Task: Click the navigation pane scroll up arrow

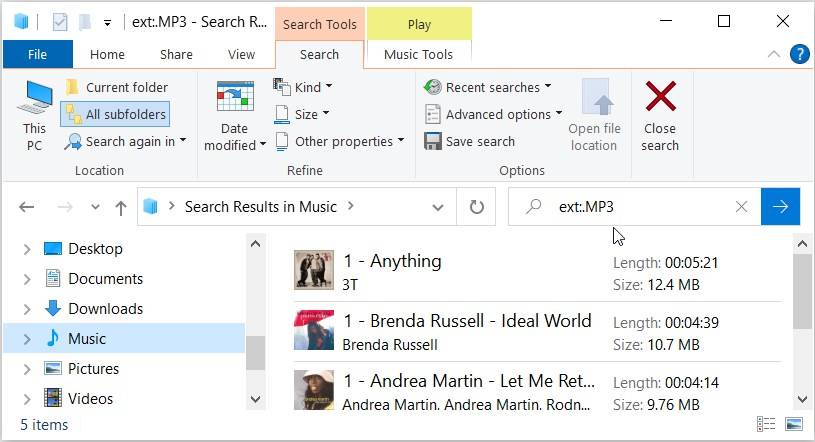Action: pyautogui.click(x=255, y=244)
